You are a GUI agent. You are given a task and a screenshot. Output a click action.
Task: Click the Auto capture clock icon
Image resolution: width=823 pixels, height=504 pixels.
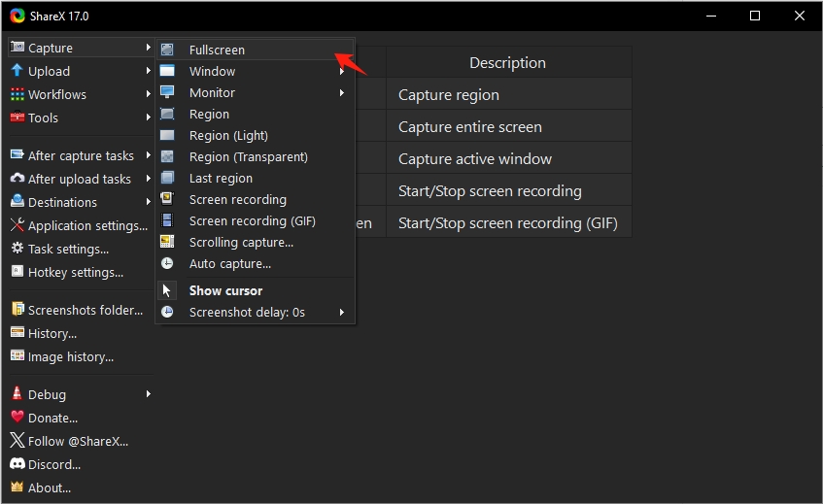click(167, 263)
